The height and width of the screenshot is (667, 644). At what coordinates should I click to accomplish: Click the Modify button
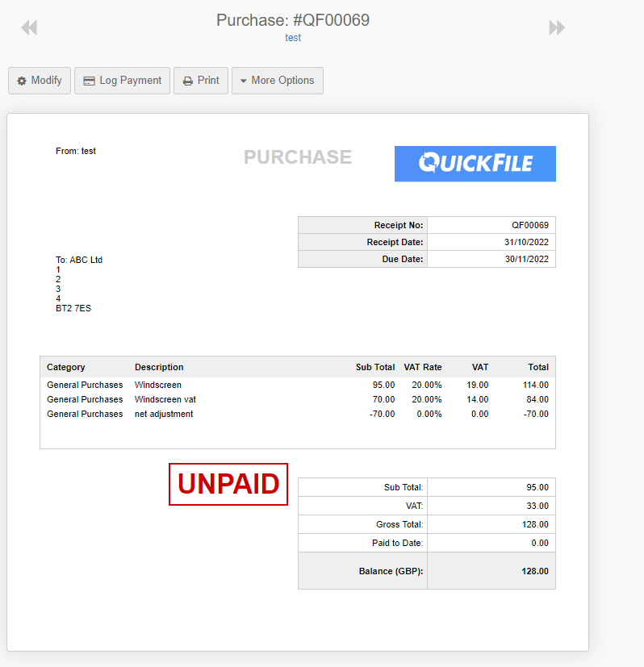point(40,81)
